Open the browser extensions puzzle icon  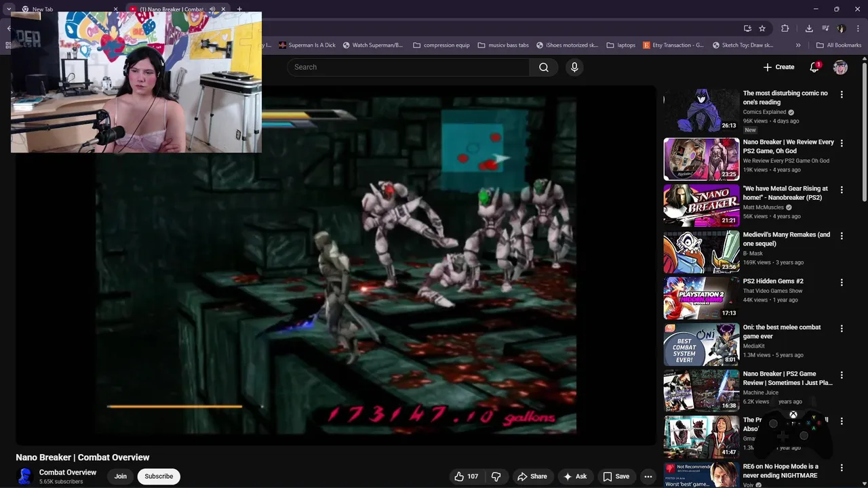tap(785, 28)
